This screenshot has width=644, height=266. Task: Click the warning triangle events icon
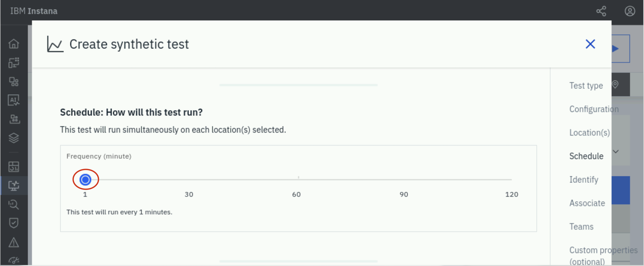point(14,242)
